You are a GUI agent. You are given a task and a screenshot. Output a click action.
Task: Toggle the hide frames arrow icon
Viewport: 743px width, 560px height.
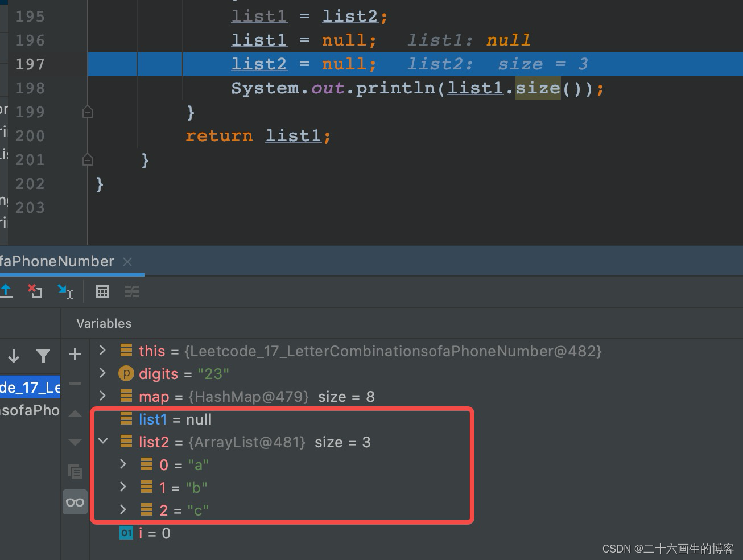coord(14,356)
